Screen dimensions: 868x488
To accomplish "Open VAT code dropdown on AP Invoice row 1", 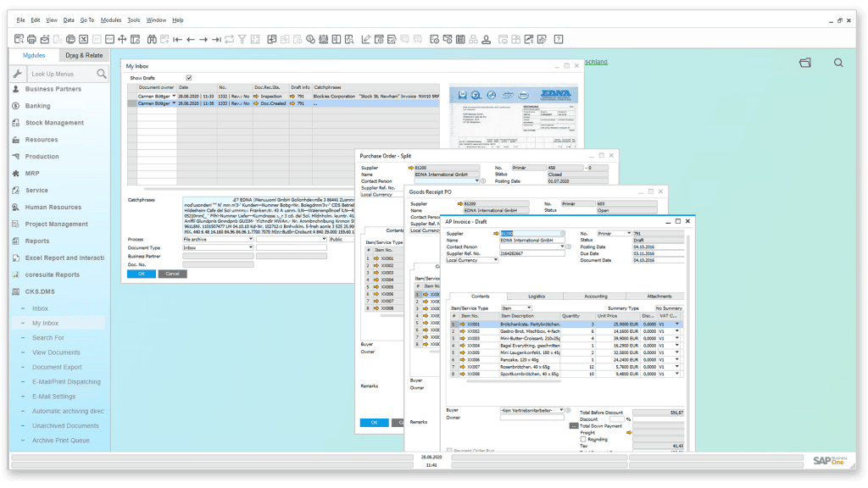I will (x=677, y=324).
